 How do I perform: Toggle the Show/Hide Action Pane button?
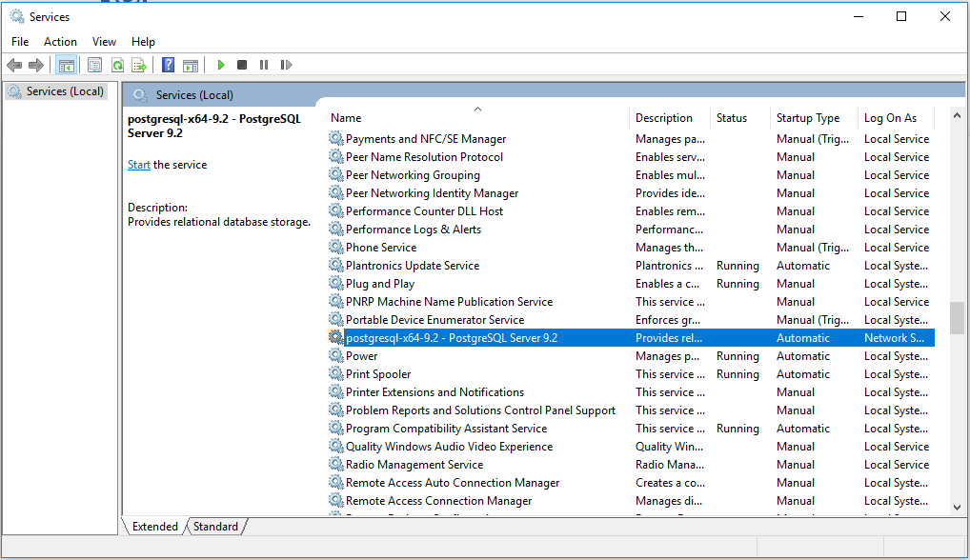click(x=191, y=65)
